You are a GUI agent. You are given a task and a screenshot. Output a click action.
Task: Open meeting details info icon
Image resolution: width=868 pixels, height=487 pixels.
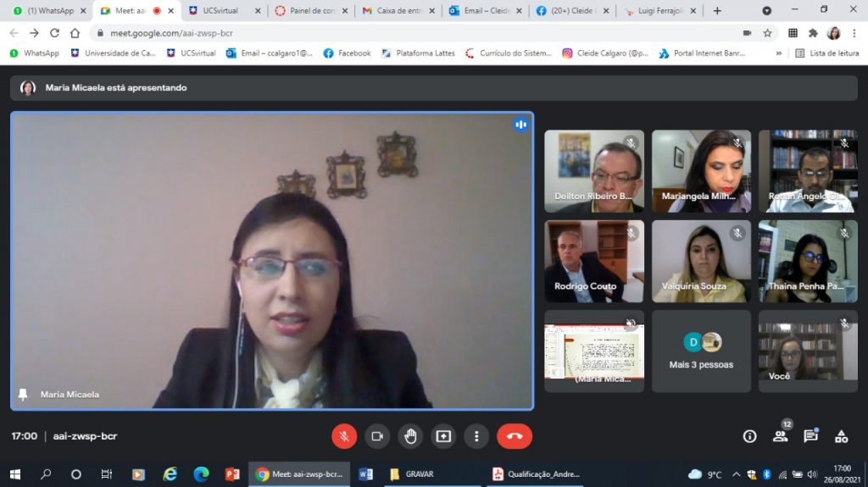pyautogui.click(x=749, y=436)
